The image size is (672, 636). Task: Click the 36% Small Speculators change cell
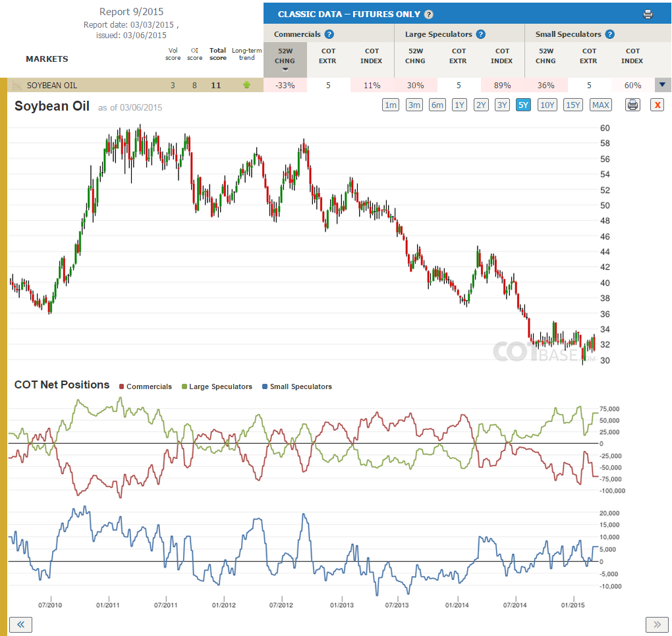(546, 85)
